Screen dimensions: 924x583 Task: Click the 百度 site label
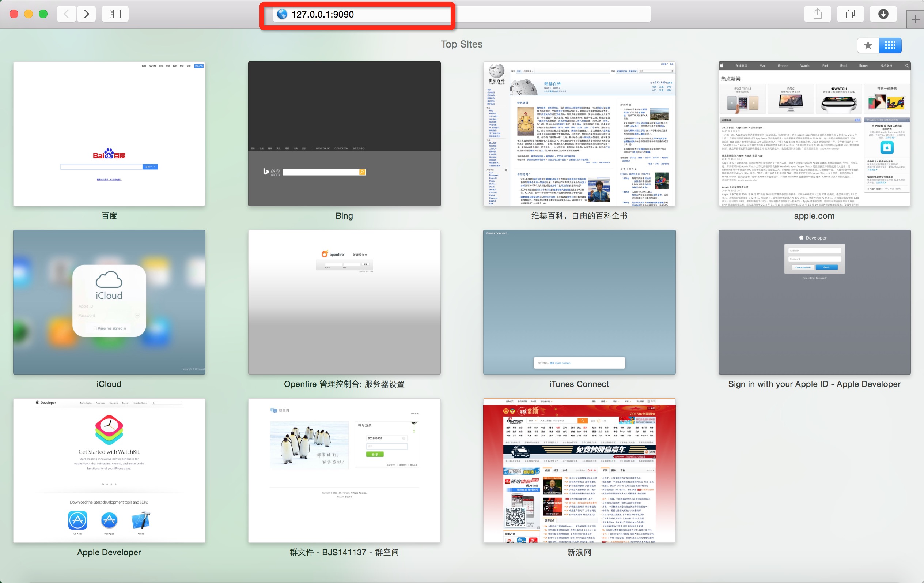[109, 216]
